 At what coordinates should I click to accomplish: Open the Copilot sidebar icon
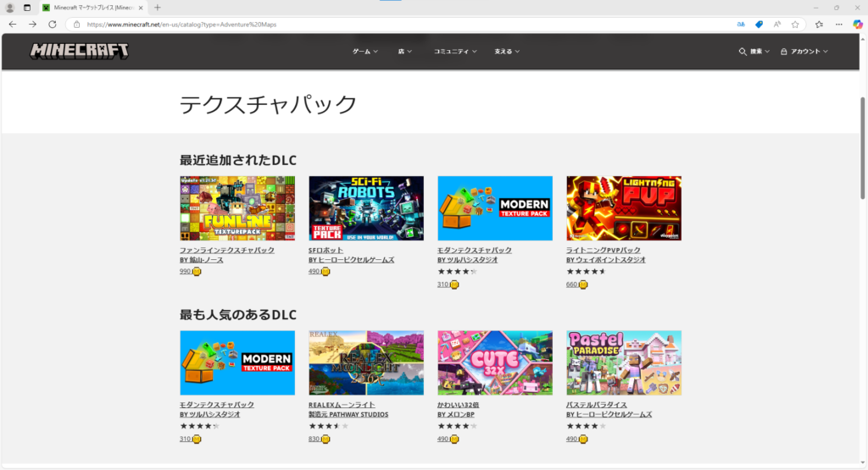click(x=858, y=25)
